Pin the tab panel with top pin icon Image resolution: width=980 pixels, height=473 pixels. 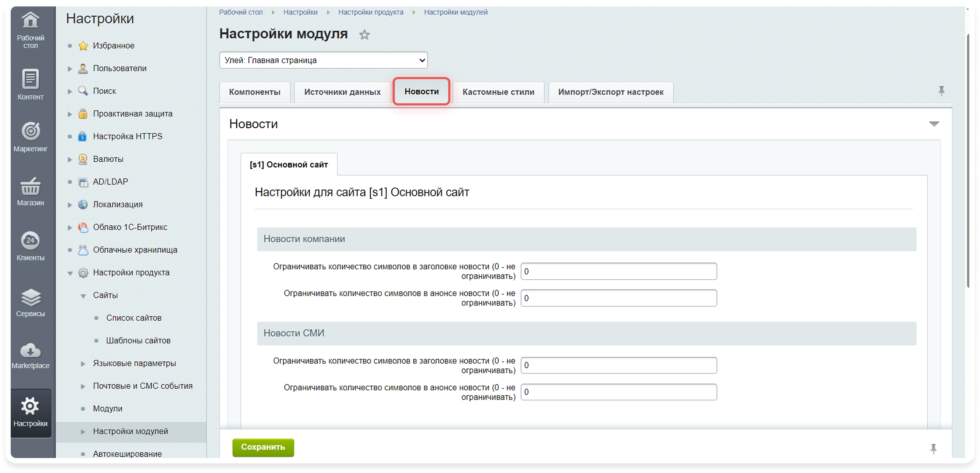(941, 91)
